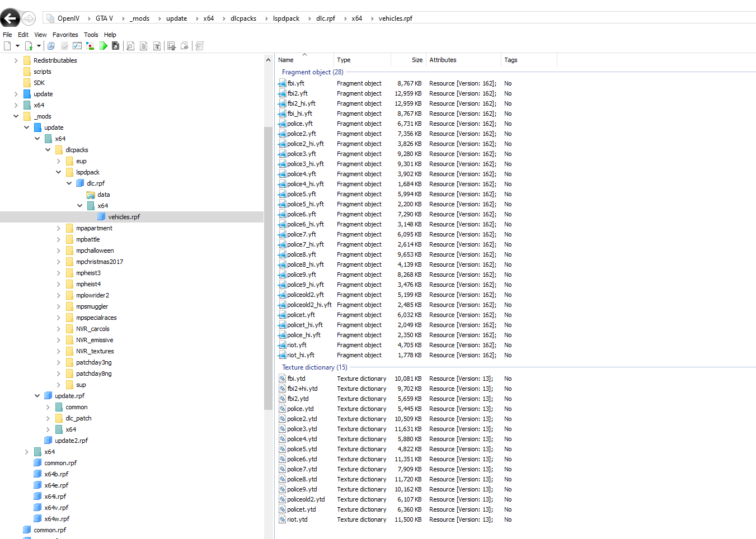Click the green play arrow toolbar icon
The height and width of the screenshot is (539, 756).
pos(104,46)
